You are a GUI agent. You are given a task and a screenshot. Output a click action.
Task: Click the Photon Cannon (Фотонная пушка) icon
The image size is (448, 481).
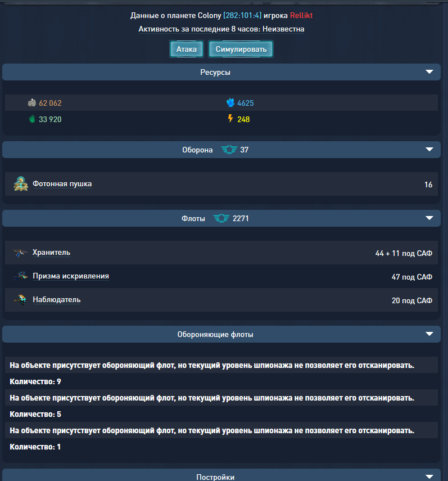[x=21, y=184]
